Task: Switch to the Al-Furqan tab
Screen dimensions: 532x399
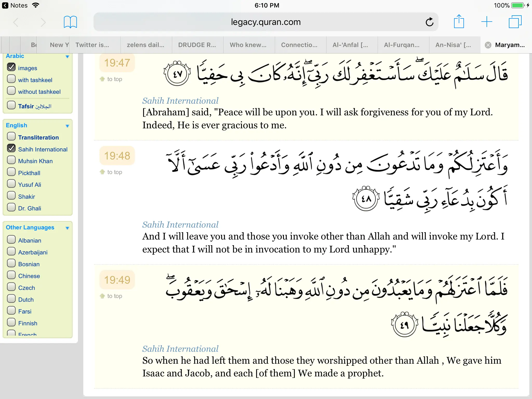Action: [402, 45]
